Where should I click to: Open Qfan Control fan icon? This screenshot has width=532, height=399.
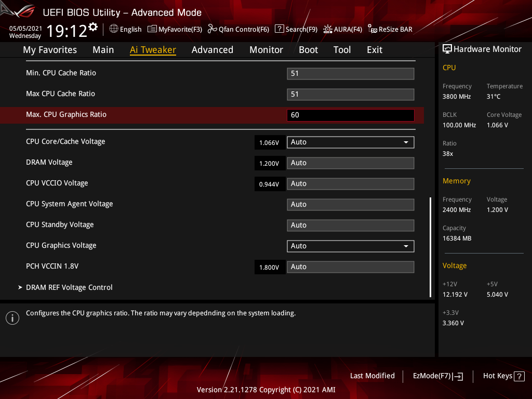[212, 29]
